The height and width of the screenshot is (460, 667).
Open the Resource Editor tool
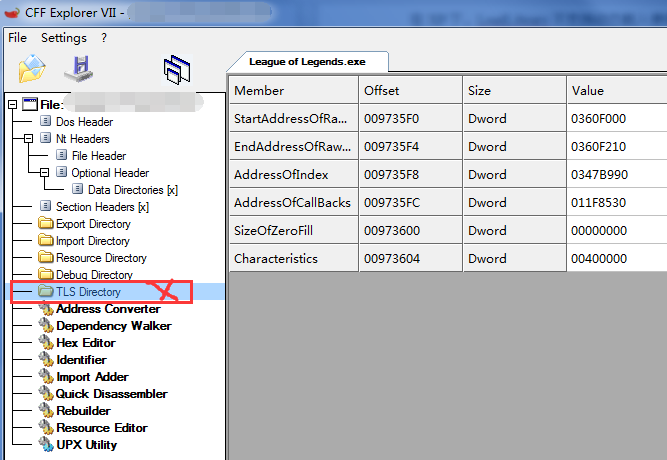tap(102, 428)
